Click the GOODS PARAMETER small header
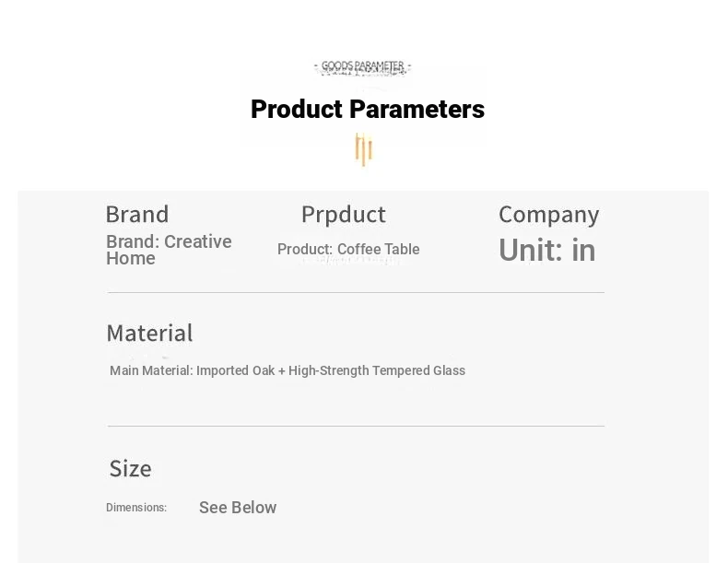This screenshot has width=728, height=563. pyautogui.click(x=362, y=67)
